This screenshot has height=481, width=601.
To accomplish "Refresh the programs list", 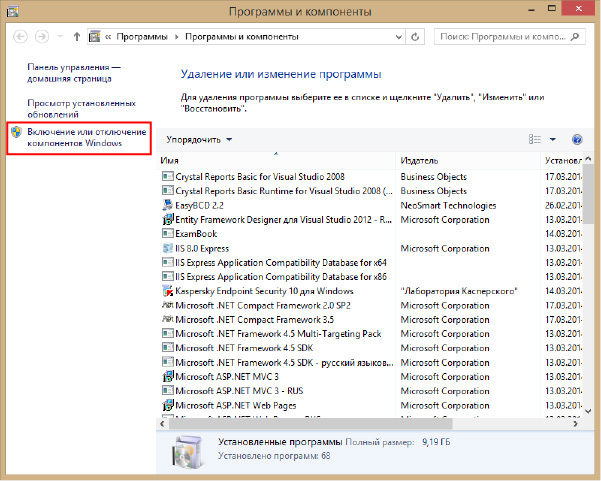I will click(x=415, y=37).
